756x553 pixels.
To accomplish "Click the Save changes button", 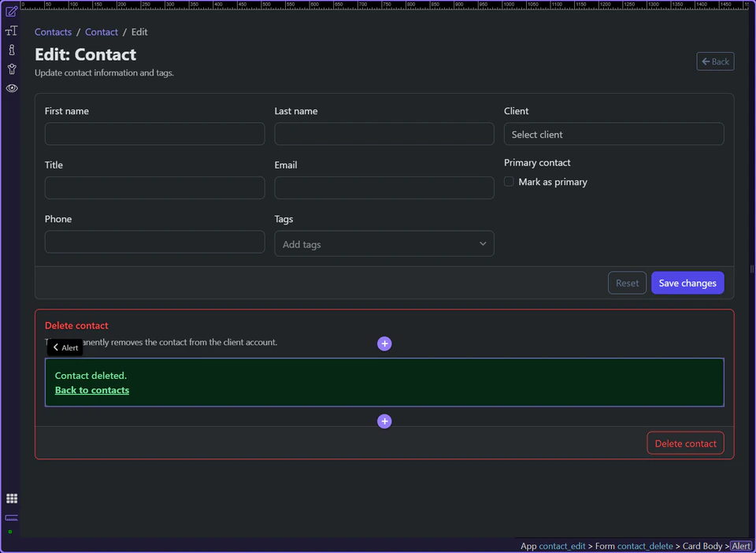I will pyautogui.click(x=687, y=282).
